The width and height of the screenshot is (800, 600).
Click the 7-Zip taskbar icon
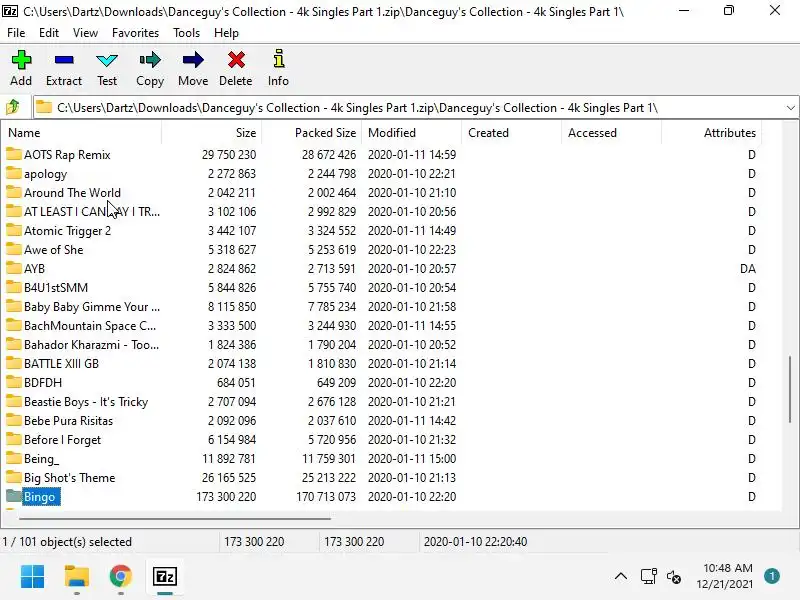point(165,577)
